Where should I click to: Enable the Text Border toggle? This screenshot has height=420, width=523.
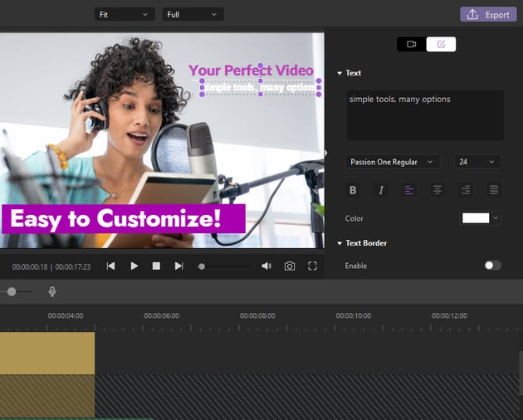click(x=493, y=266)
